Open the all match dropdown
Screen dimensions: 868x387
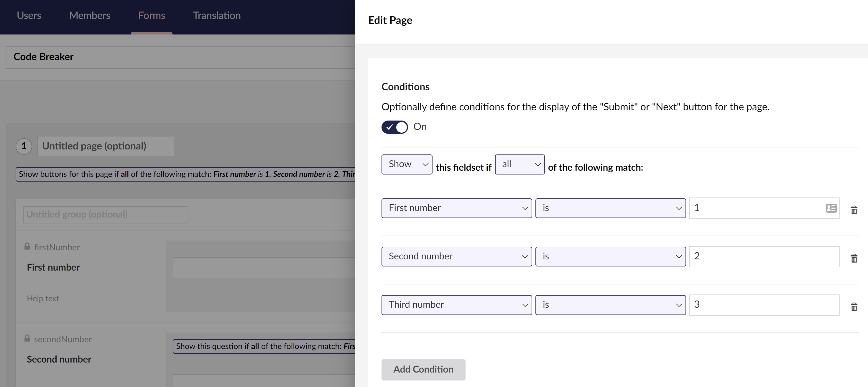[x=519, y=164]
